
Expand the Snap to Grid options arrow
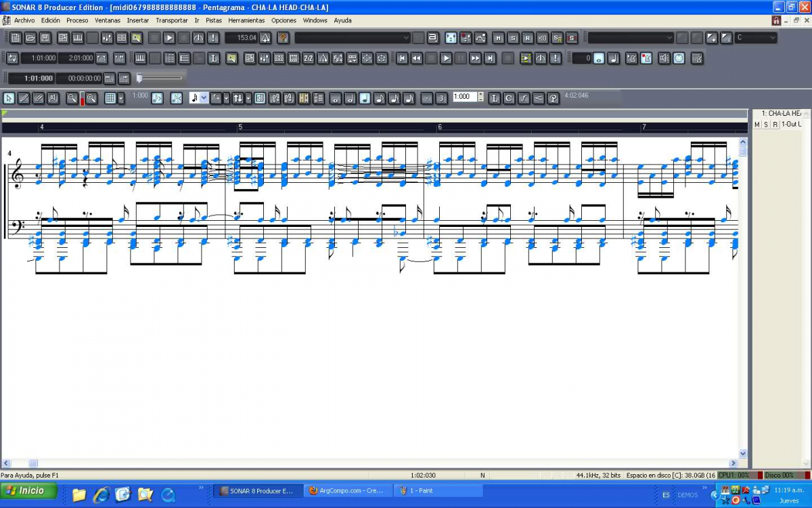pos(120,98)
